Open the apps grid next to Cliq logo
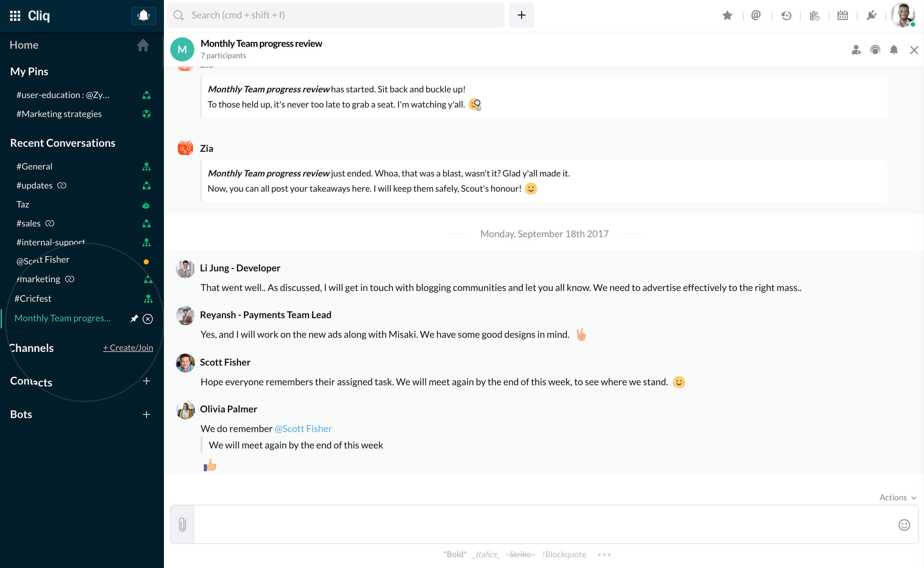This screenshot has height=568, width=924. point(16,15)
